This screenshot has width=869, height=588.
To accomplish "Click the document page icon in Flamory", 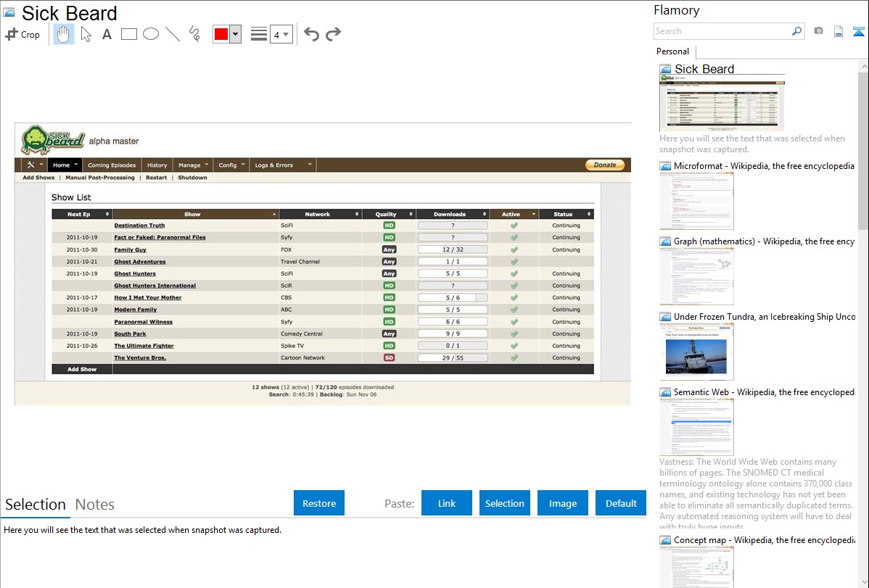I will click(839, 31).
